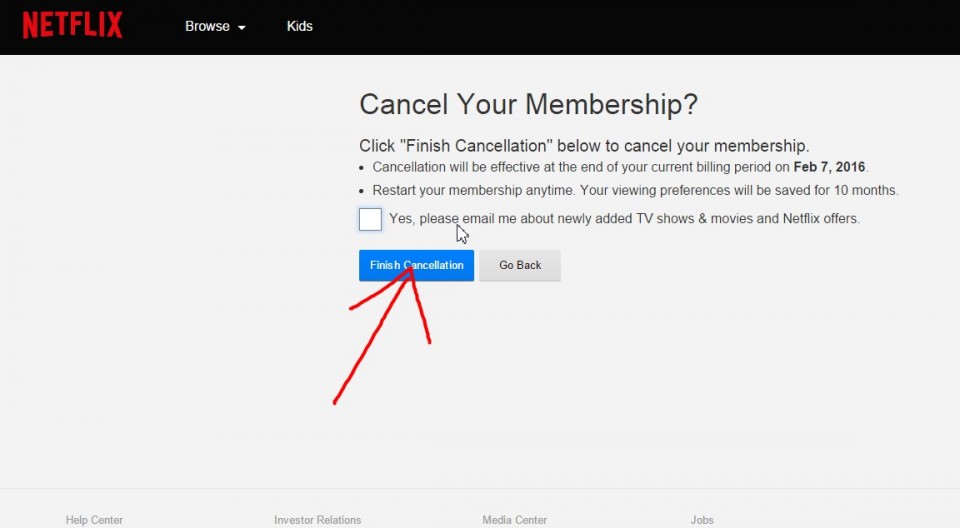This screenshot has height=528, width=960.
Task: Click the Go Back button
Action: [x=520, y=265]
